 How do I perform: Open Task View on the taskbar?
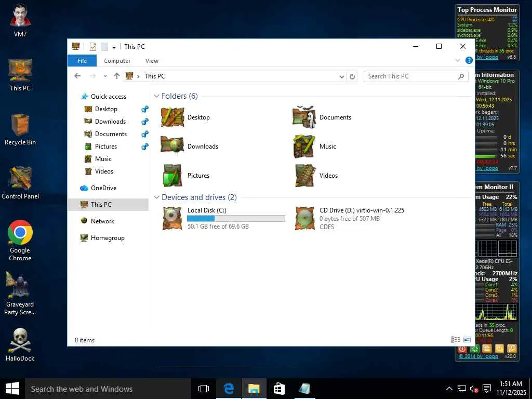(x=204, y=389)
